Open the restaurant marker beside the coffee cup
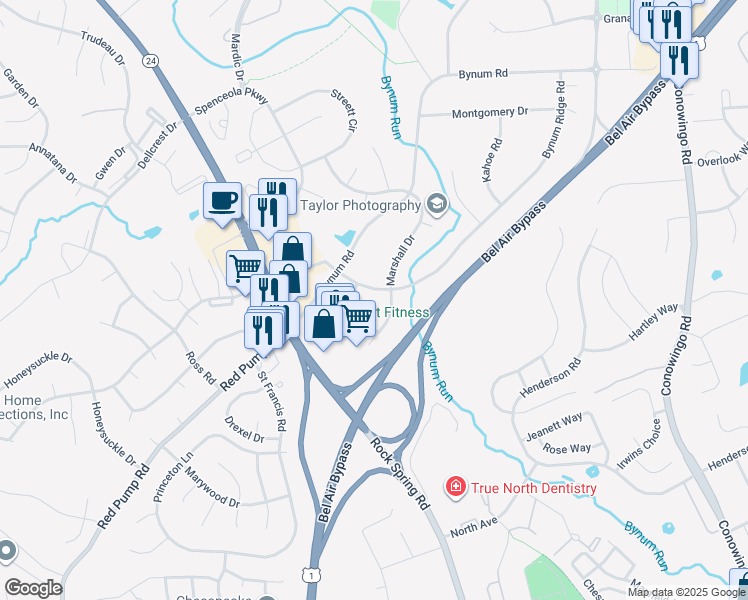Viewport: 748px width, 600px height. click(268, 215)
